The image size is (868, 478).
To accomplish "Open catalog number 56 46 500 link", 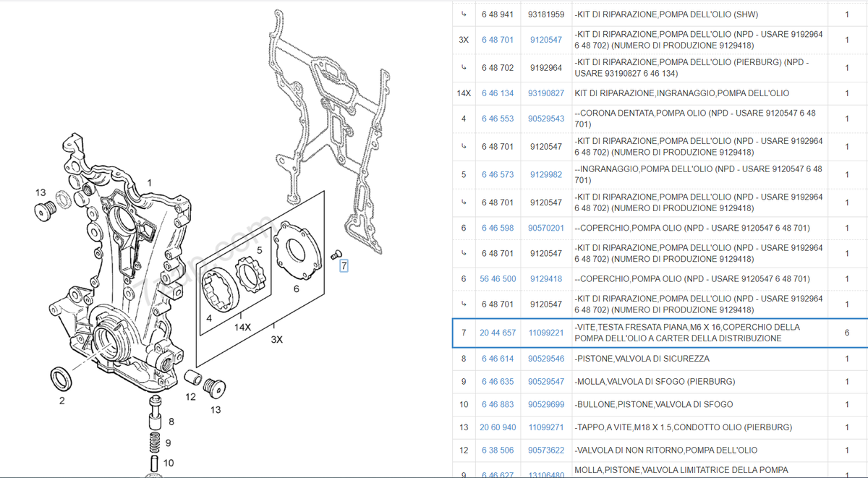I will (x=498, y=279).
